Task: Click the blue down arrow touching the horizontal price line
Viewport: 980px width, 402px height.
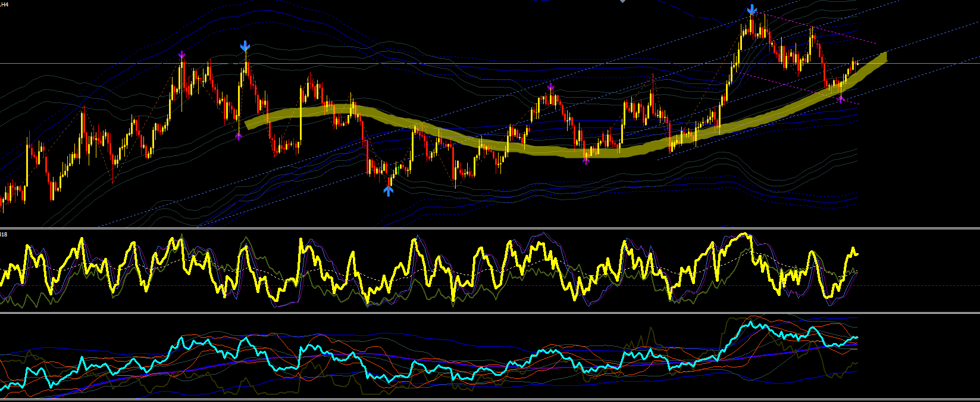Action: [x=245, y=46]
